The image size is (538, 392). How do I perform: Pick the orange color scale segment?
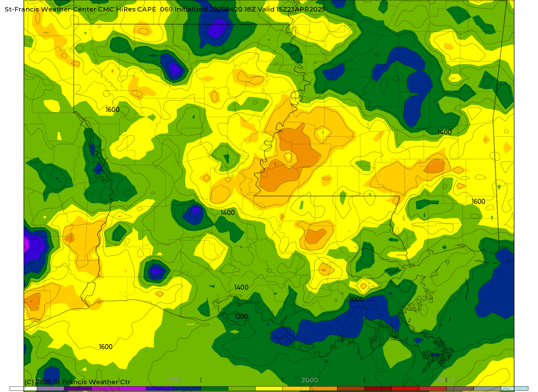tap(323, 389)
